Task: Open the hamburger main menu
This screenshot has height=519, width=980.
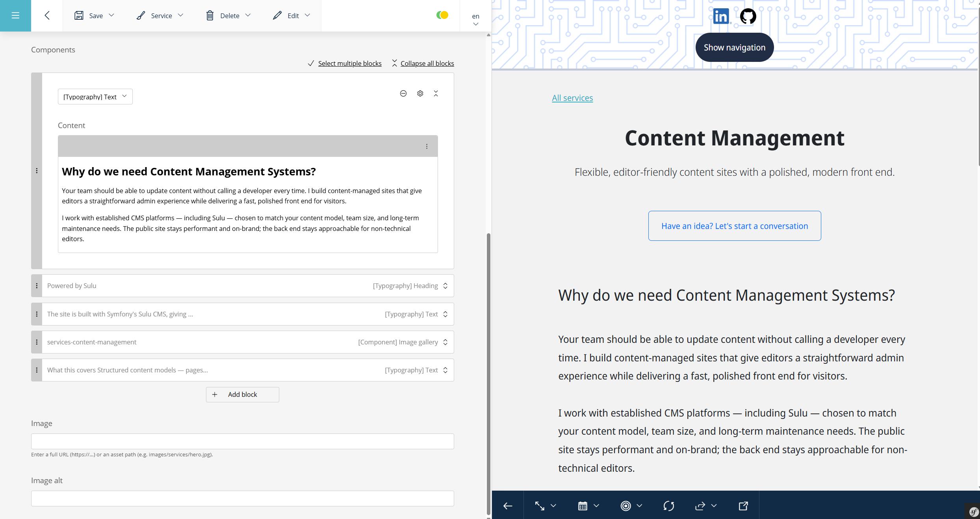Action: (x=15, y=15)
